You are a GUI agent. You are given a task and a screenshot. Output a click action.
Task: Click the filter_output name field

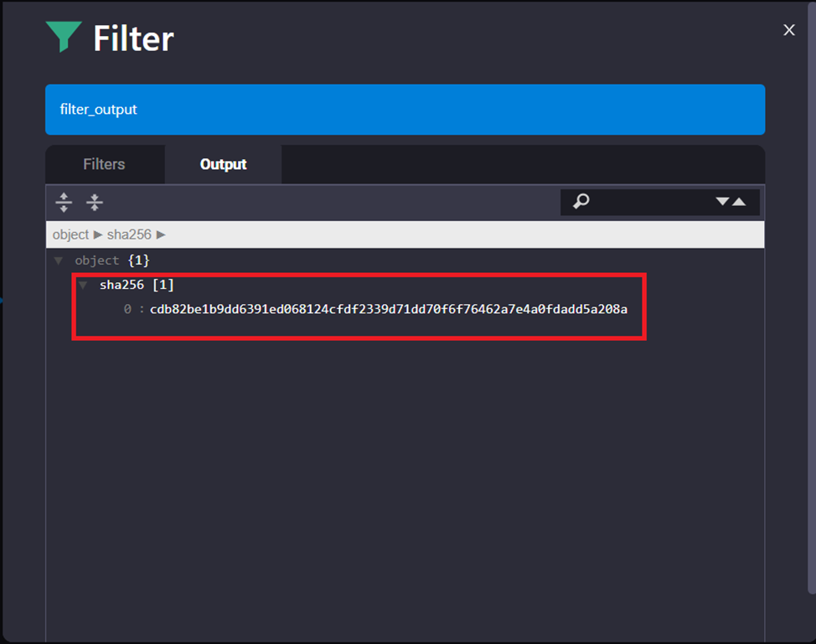(405, 110)
